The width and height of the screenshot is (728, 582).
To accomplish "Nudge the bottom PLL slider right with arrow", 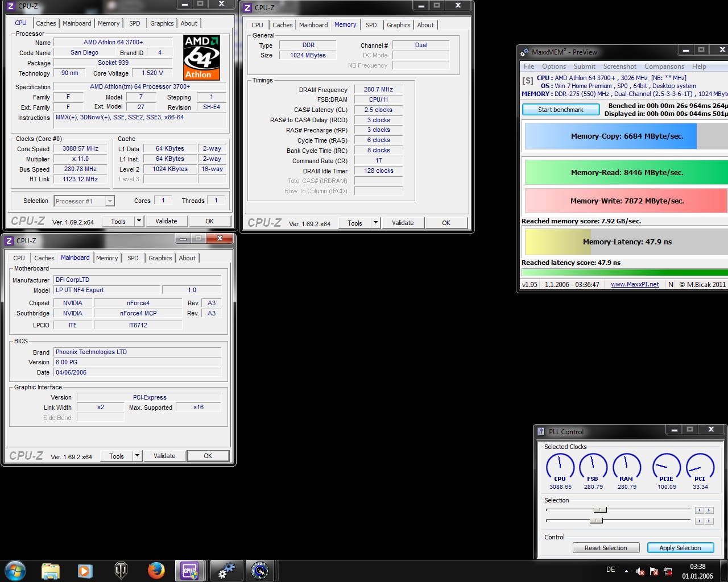I will point(709,521).
